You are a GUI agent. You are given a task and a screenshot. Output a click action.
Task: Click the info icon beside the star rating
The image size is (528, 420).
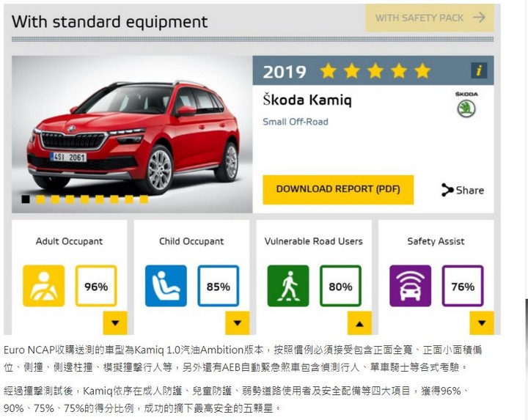478,70
